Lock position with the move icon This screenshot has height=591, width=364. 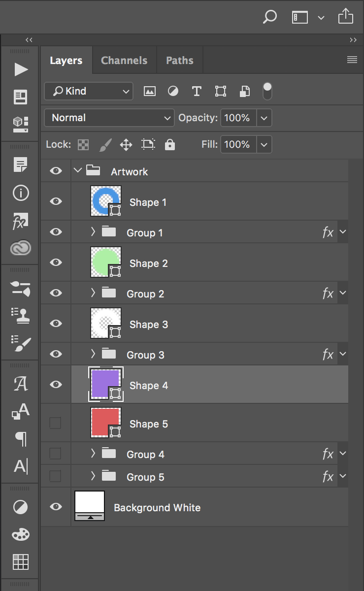(x=126, y=144)
